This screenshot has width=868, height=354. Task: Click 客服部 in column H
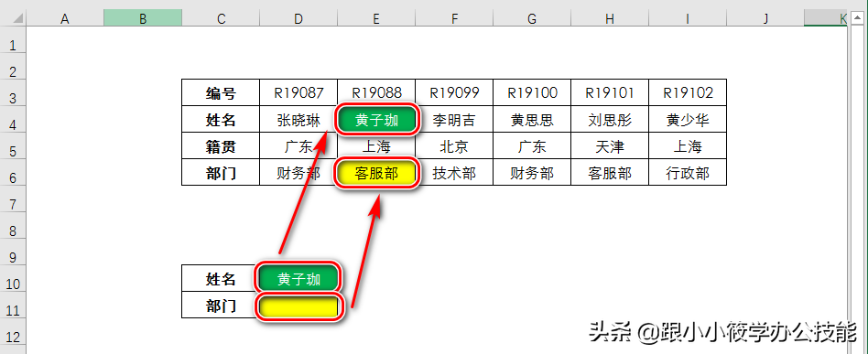610,172
